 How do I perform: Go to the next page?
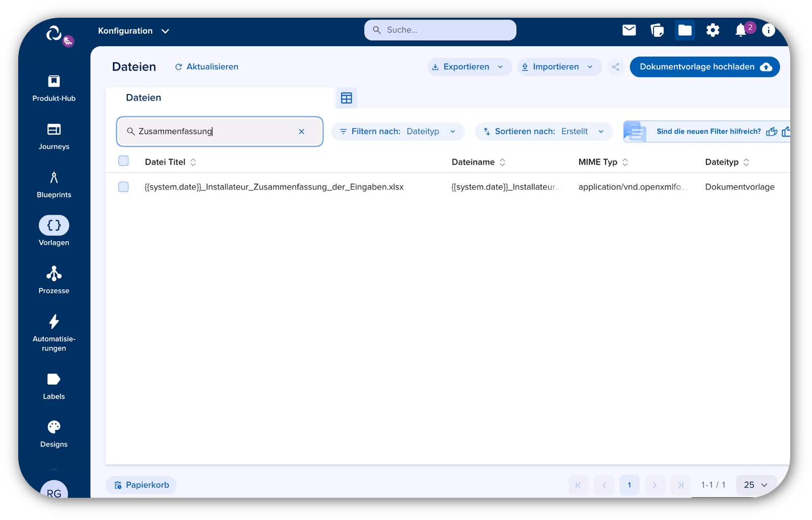(x=655, y=485)
